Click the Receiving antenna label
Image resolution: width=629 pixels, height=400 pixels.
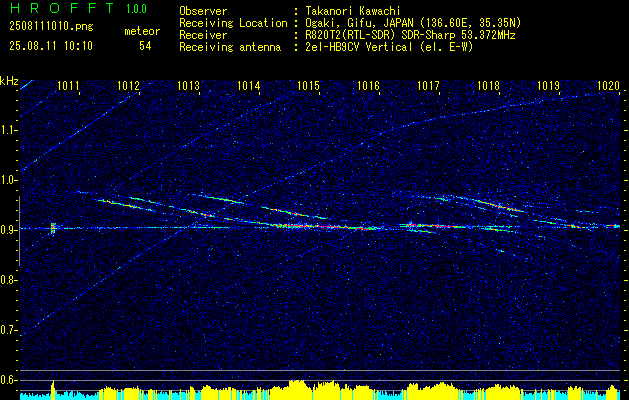click(230, 47)
